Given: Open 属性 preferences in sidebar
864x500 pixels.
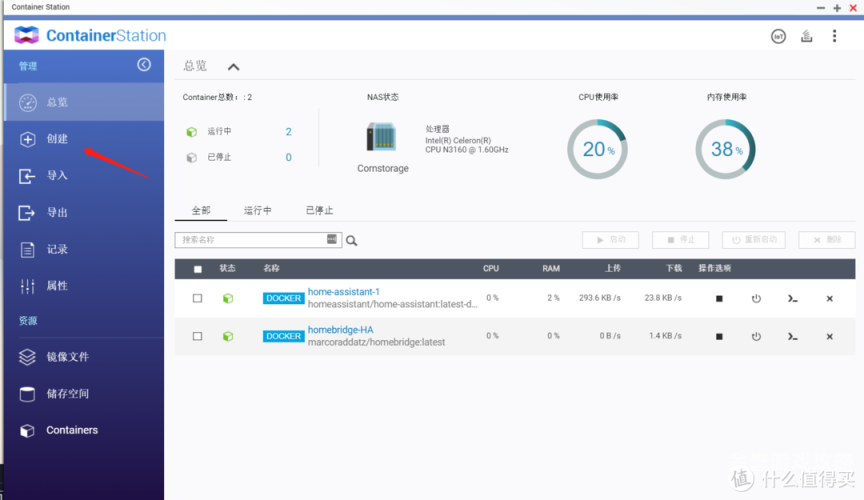Looking at the screenshot, I should (x=84, y=286).
